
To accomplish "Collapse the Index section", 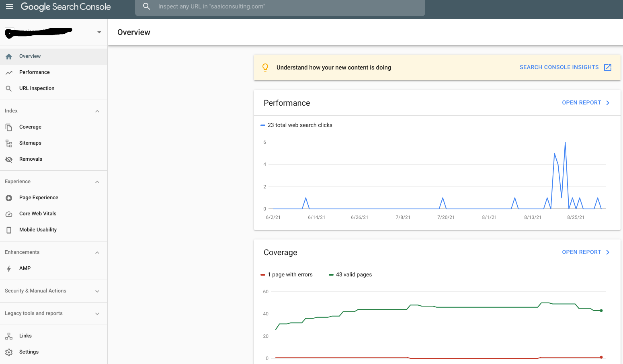I will 97,111.
